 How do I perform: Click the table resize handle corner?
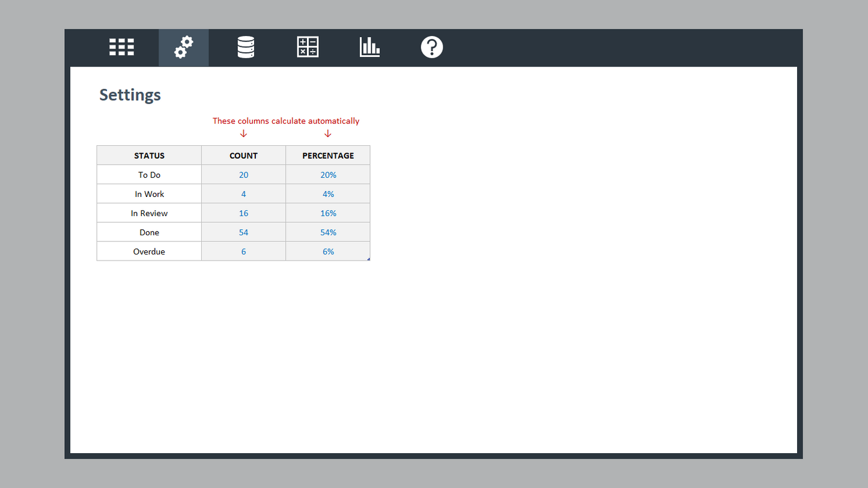coord(368,259)
